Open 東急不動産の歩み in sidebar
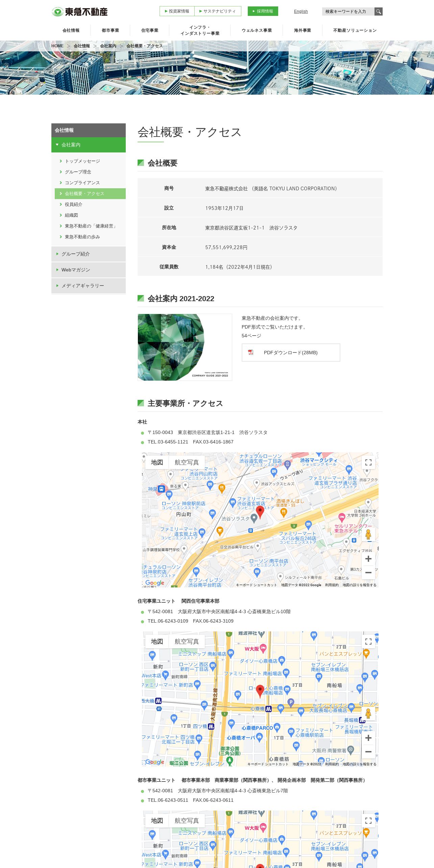Viewport: 434px width, 868px height. [82, 237]
